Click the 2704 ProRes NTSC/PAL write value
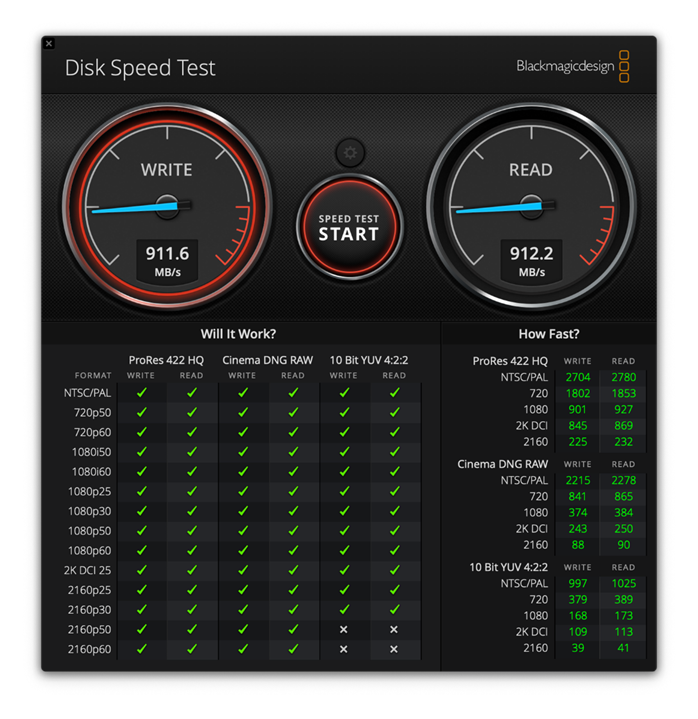 tap(578, 378)
